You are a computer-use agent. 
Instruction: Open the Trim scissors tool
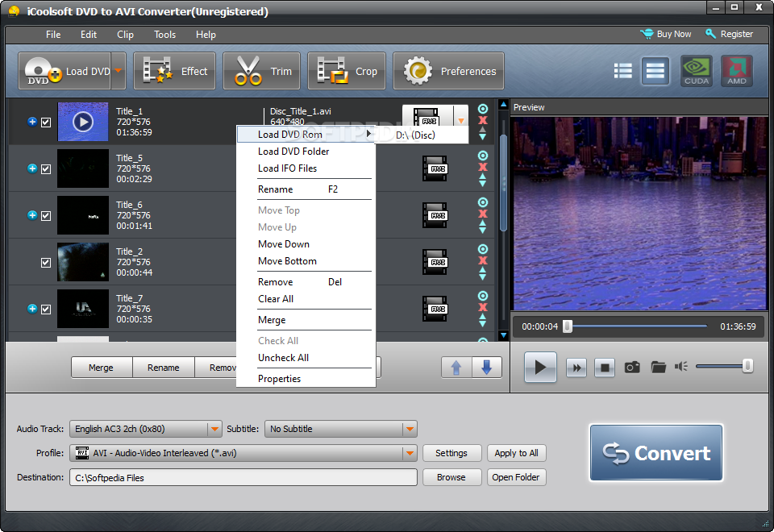pyautogui.click(x=261, y=71)
